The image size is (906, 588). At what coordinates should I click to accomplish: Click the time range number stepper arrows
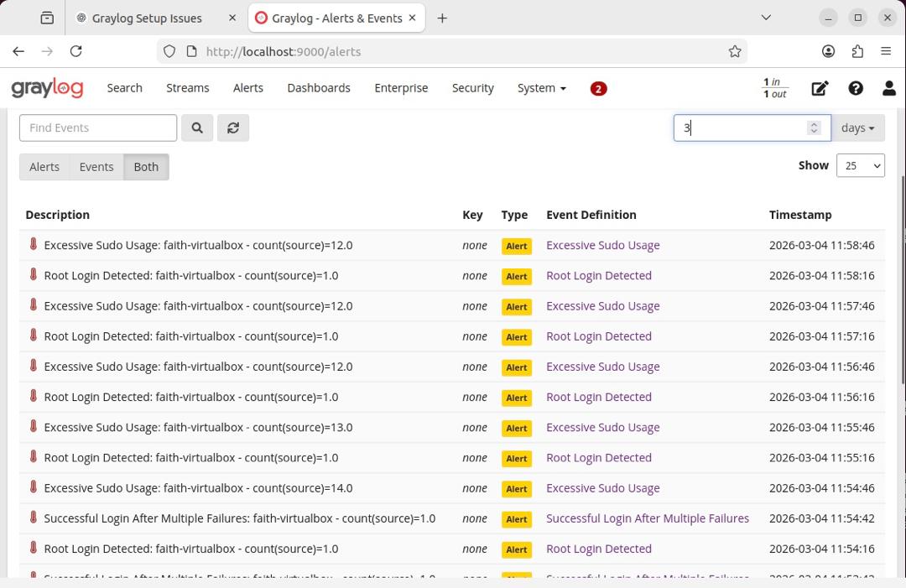point(814,127)
